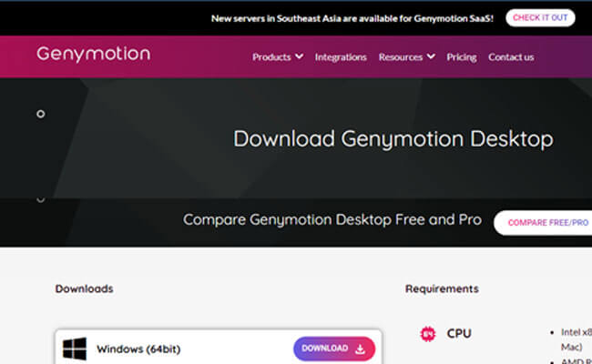Go to the Integrations page
The width and height of the screenshot is (592, 364).
(341, 57)
